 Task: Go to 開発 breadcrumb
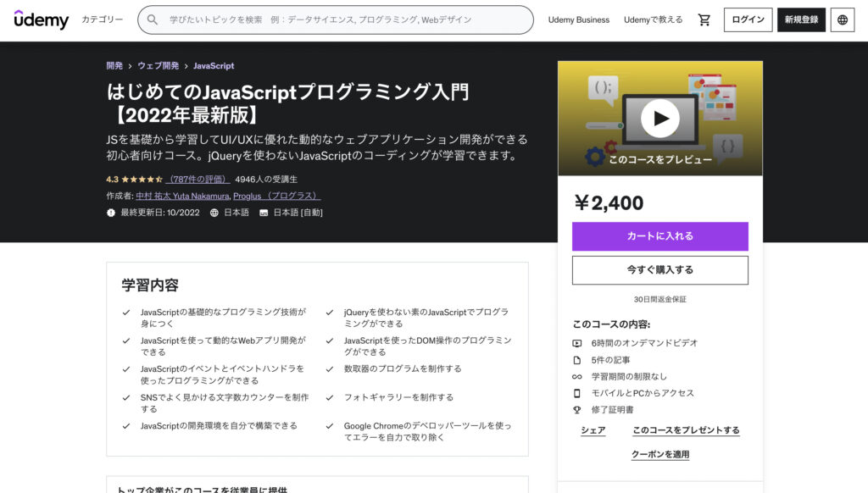point(114,65)
